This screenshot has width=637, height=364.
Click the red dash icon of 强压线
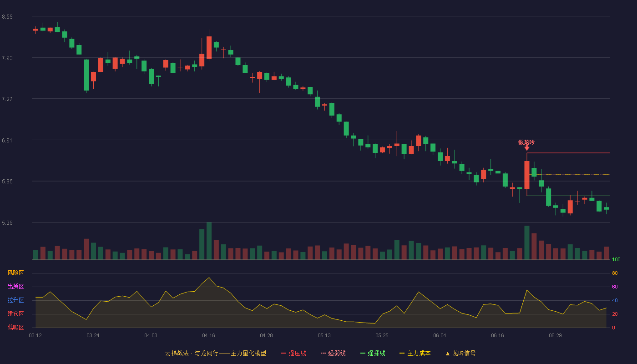pyautogui.click(x=284, y=353)
